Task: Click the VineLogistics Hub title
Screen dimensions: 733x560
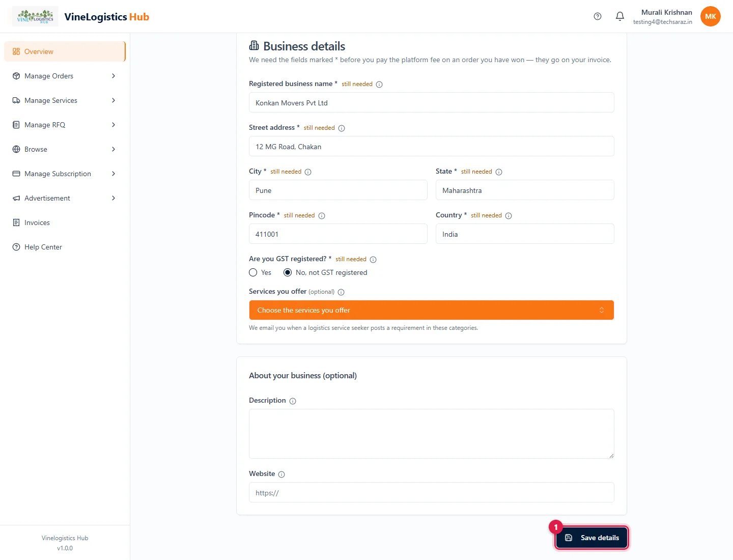Action: click(107, 17)
